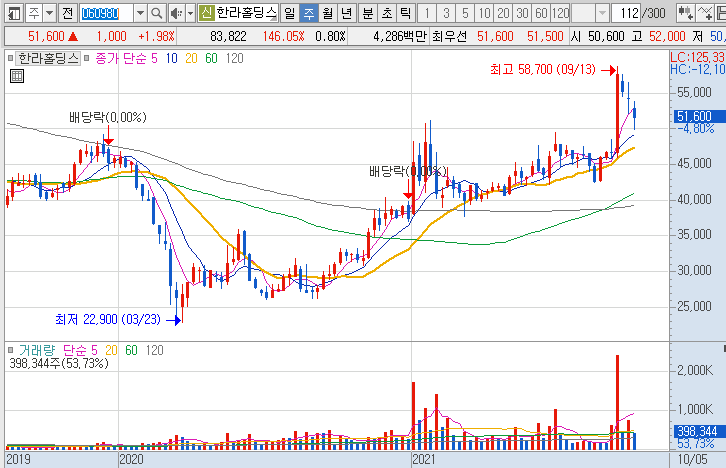Screen dimensions: 726x468
Task: Open the 주 type dropdown arrow
Action: (50, 13)
